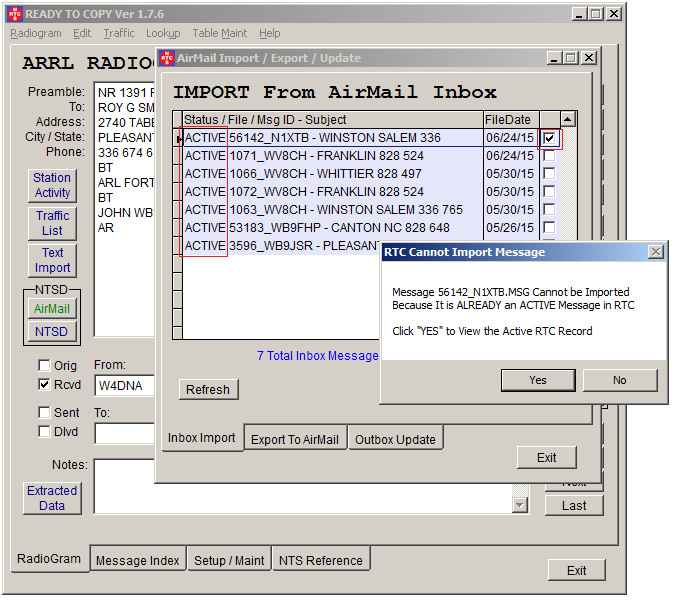Screen dimensions: 677x602
Task: Click the FileDate column header
Action: (511, 120)
